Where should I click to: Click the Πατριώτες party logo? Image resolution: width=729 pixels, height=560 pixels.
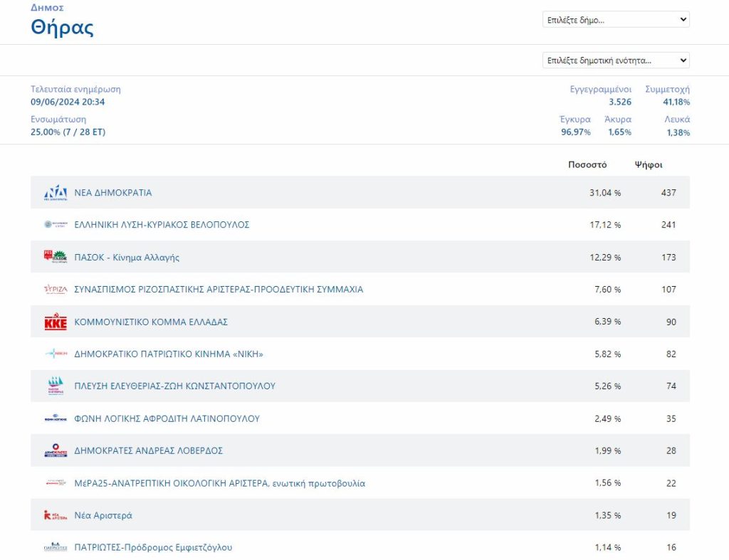56,547
